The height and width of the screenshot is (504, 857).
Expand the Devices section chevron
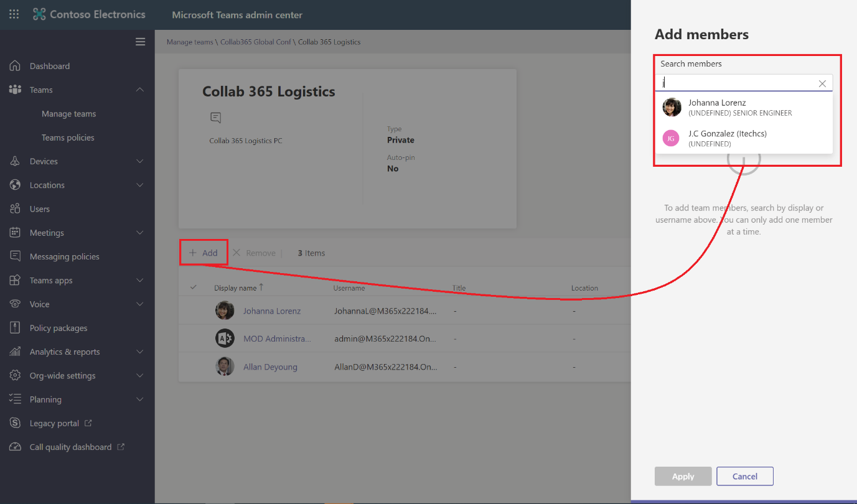click(x=140, y=161)
